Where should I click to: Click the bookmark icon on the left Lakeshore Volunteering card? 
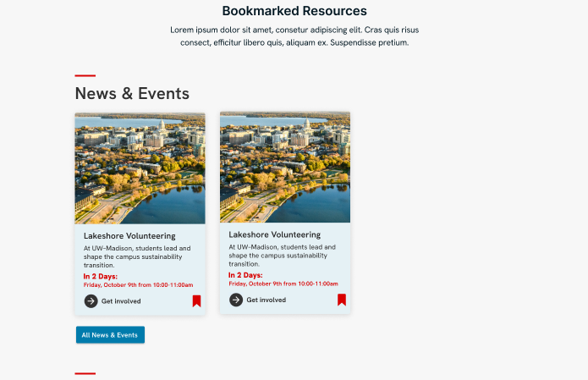196,300
